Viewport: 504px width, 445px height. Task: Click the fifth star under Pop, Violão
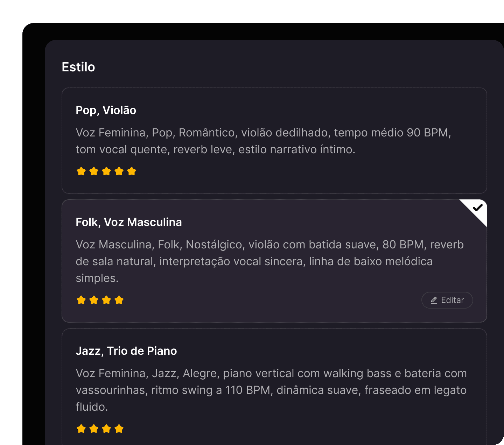(x=132, y=171)
